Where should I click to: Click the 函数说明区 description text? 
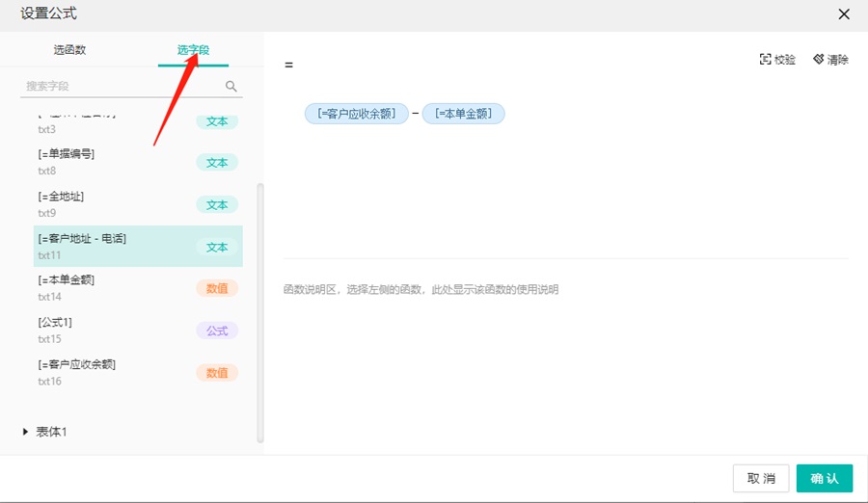pyautogui.click(x=420, y=289)
